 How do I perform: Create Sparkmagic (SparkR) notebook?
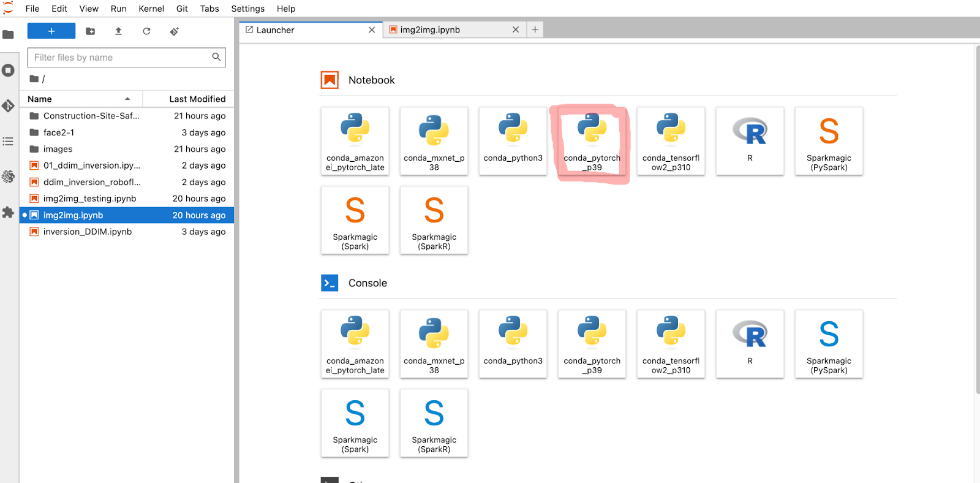click(434, 221)
